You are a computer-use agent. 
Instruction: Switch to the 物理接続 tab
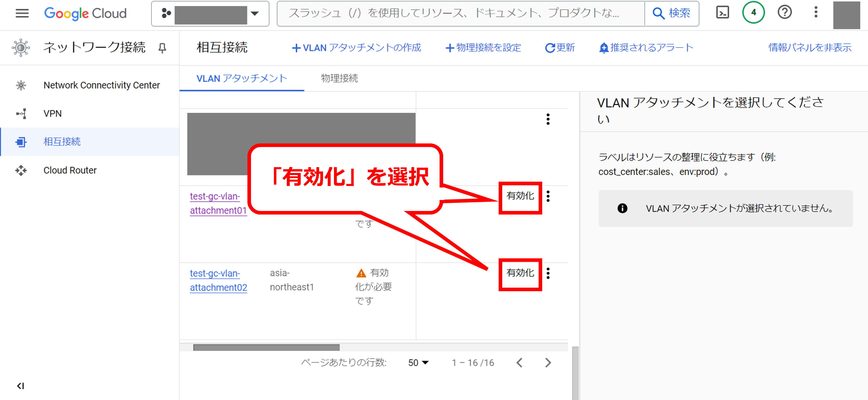pyautogui.click(x=339, y=78)
